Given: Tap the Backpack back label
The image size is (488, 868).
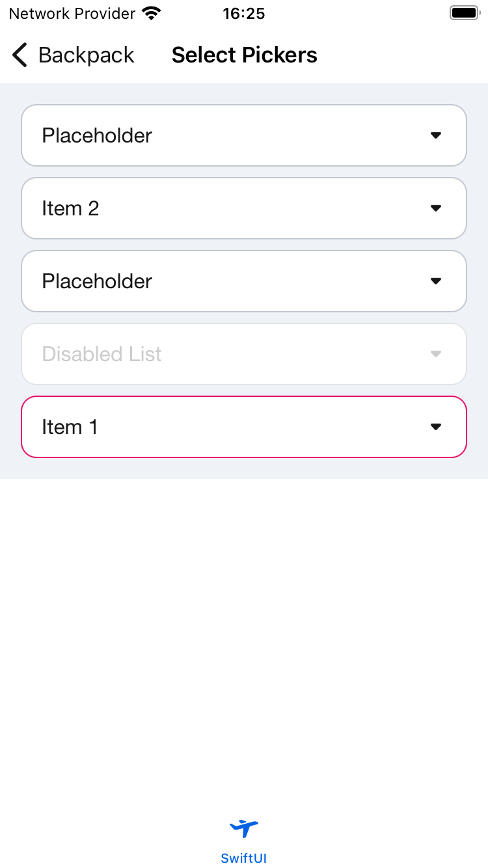Looking at the screenshot, I should coord(86,55).
